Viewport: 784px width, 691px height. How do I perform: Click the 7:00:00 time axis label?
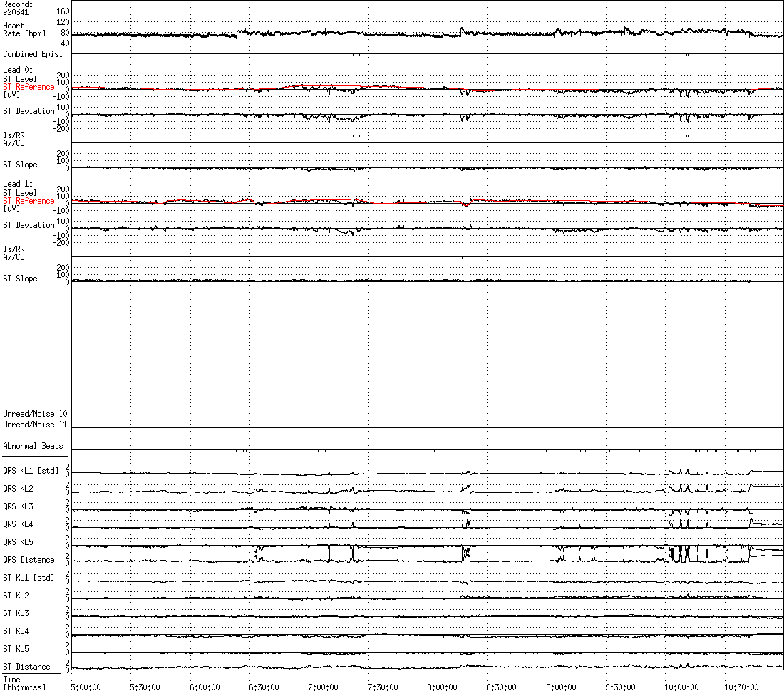322,687
